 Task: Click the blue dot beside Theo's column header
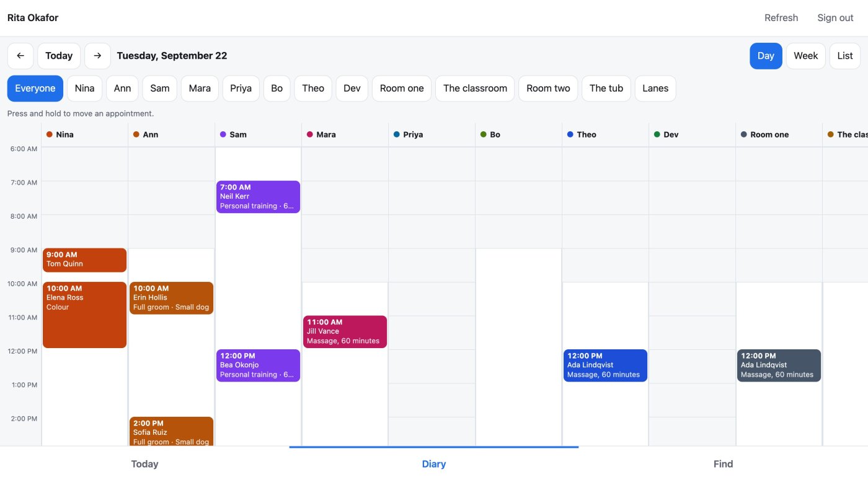tap(570, 134)
